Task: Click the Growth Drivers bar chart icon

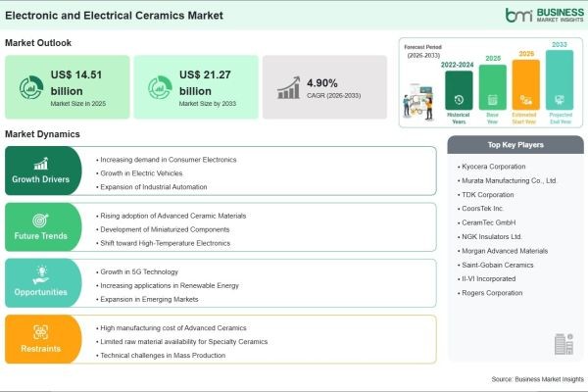Action: (41, 164)
